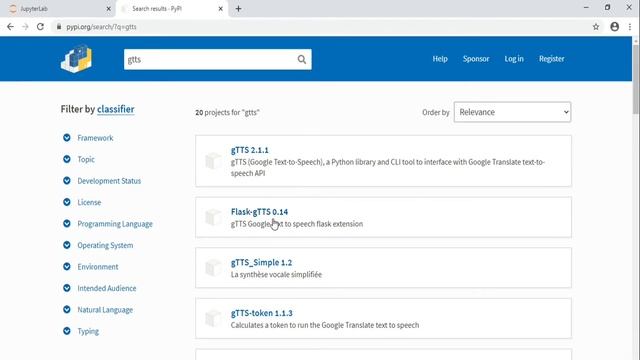
Task: Switch to the JupyterLab tab
Action: click(57, 9)
